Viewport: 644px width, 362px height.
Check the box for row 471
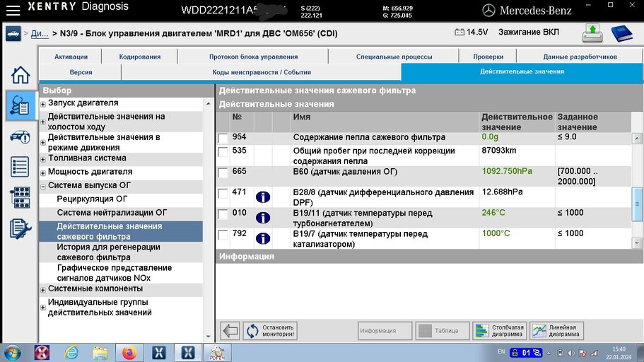coord(223,193)
